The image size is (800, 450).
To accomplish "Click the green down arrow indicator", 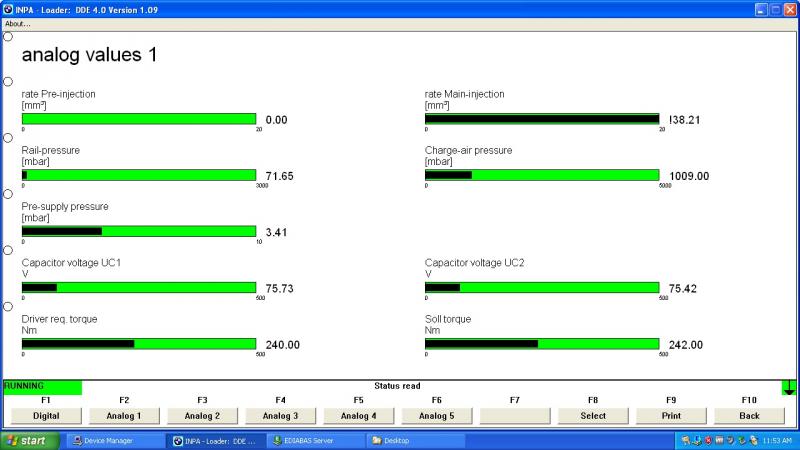I will pos(789,388).
